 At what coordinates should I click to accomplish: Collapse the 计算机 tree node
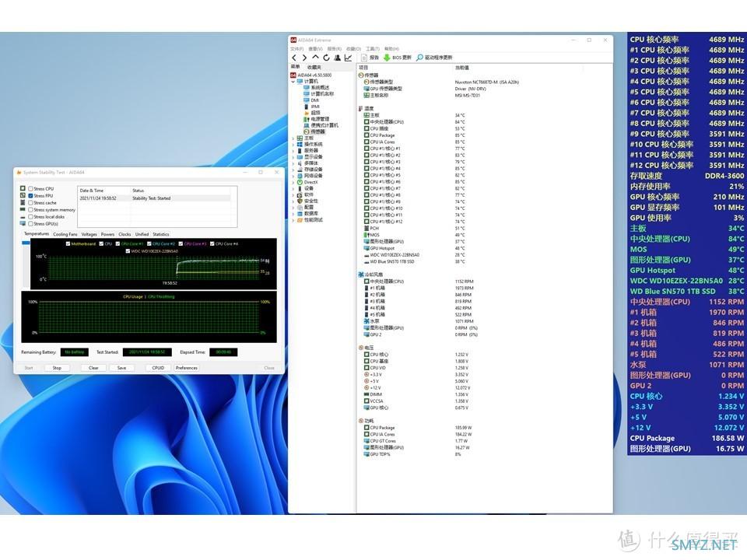pyautogui.click(x=293, y=82)
